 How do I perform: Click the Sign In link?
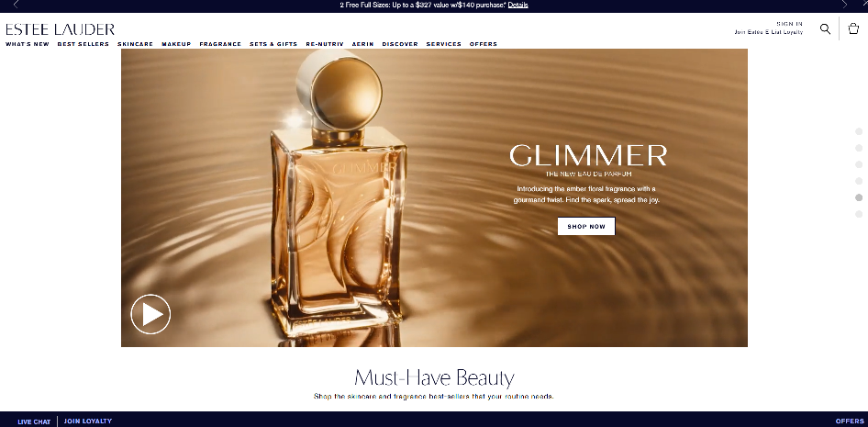click(789, 24)
